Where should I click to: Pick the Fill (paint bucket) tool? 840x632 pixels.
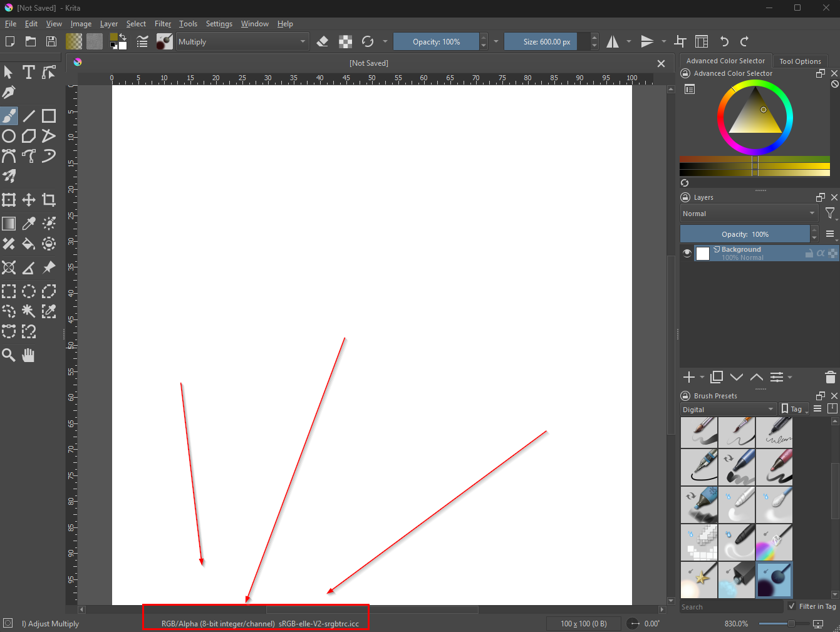[29, 244]
